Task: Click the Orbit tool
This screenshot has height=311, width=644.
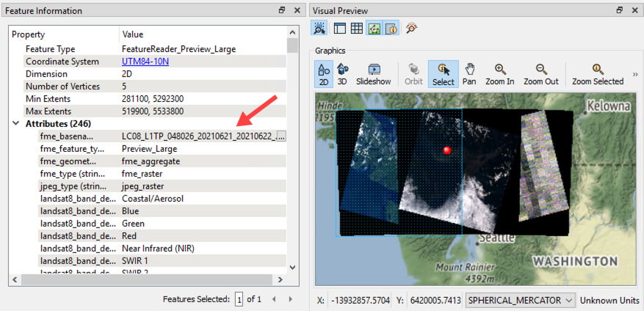Action: tap(413, 74)
